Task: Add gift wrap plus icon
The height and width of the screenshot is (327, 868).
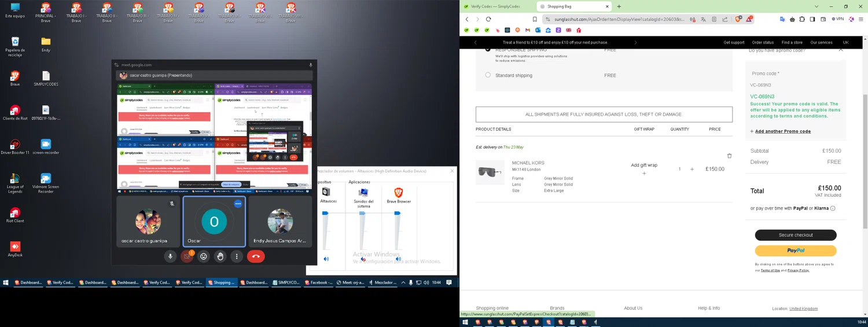Action: pyautogui.click(x=644, y=174)
